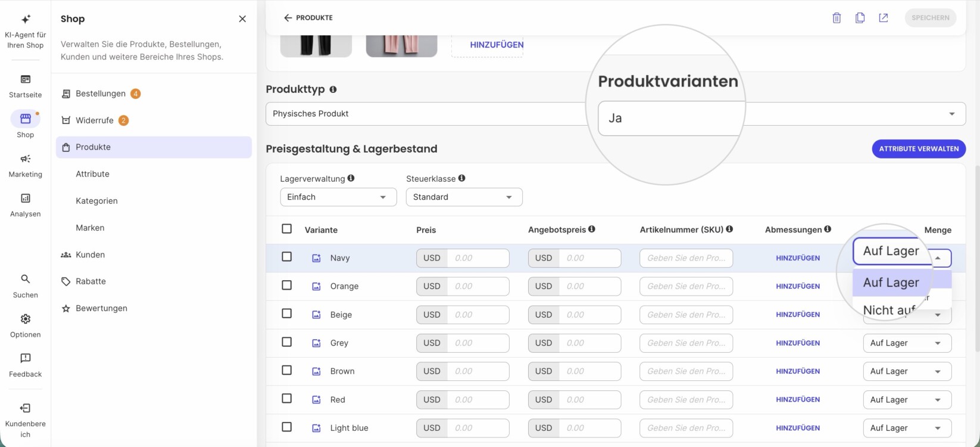Screen dimensions: 980x447
Task: Open Marketing megaphone icon
Action: tap(26, 159)
